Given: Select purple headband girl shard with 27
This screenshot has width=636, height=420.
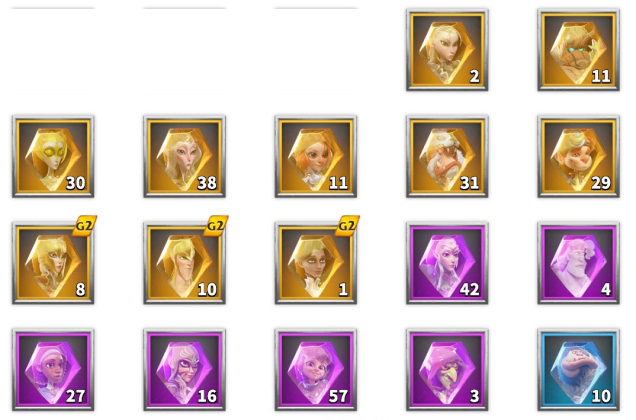Looking at the screenshot, I should [53, 370].
